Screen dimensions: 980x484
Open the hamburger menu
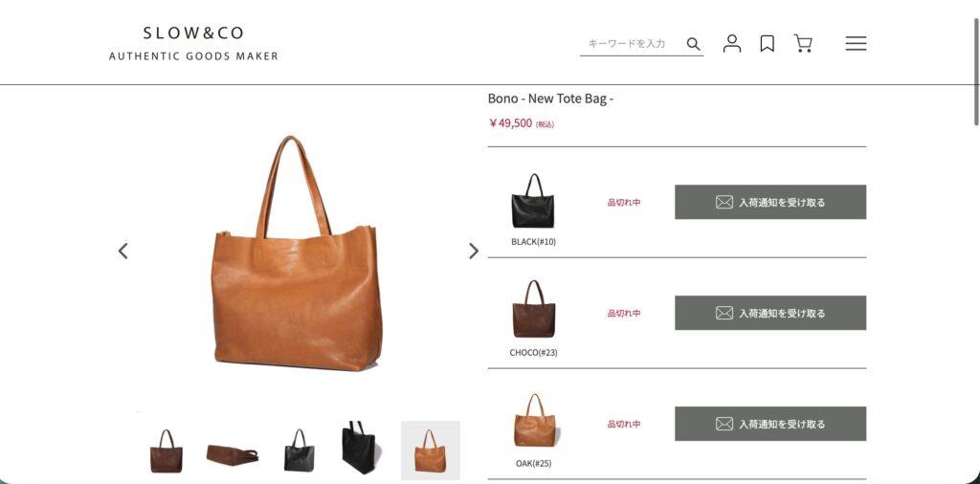(x=856, y=43)
